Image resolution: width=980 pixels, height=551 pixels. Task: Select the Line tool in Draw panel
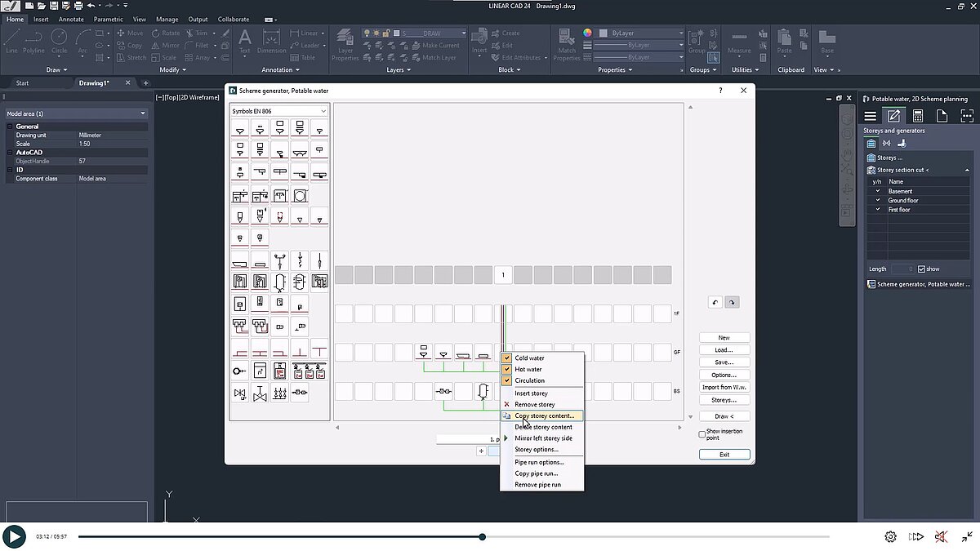pos(11,38)
